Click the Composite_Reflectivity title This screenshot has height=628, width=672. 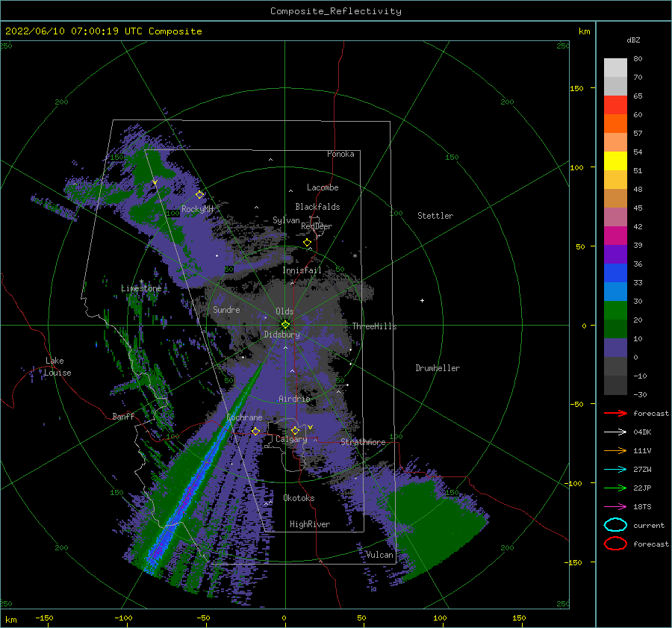pos(336,11)
